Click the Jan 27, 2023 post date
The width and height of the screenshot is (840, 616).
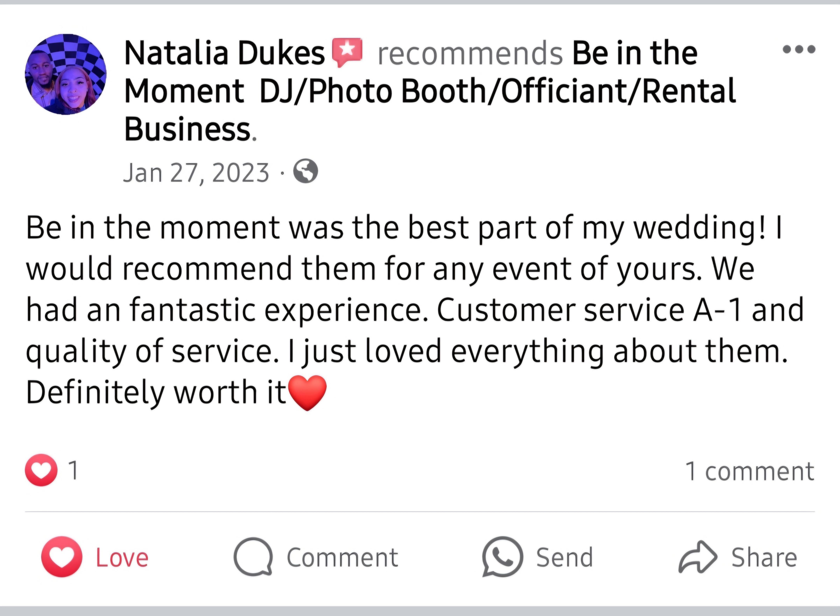[x=196, y=173]
